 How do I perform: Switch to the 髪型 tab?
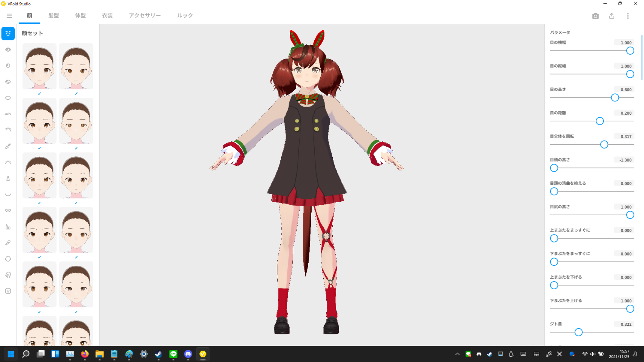54,15
